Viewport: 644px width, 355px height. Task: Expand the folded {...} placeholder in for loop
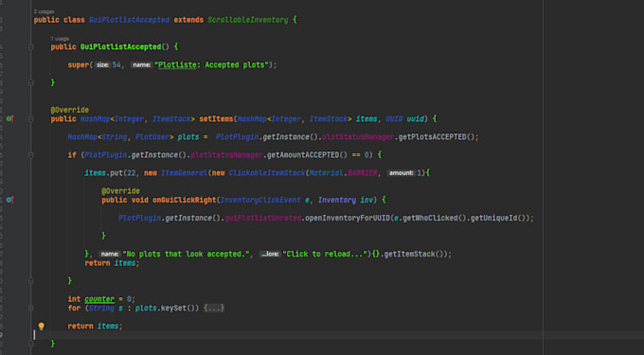(x=214, y=308)
